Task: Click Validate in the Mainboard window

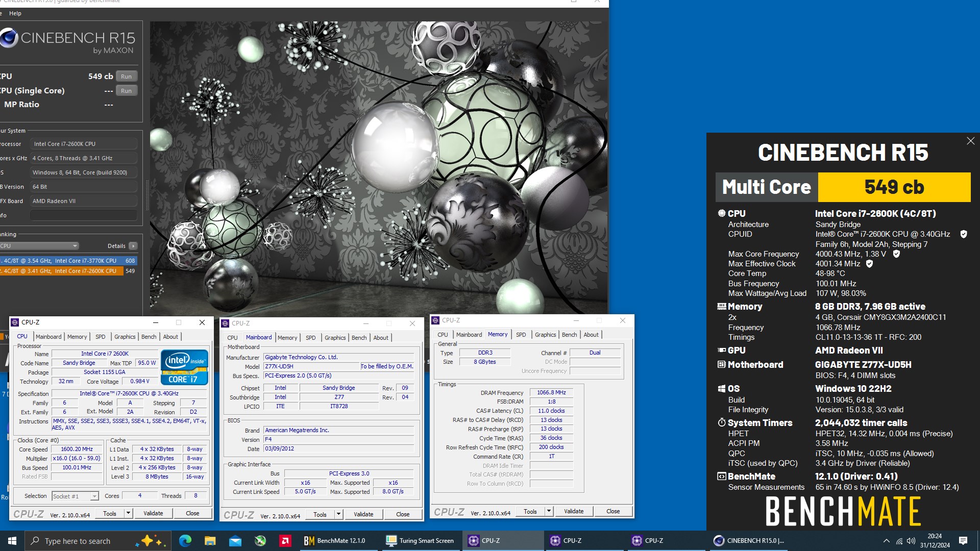Action: 363,514
